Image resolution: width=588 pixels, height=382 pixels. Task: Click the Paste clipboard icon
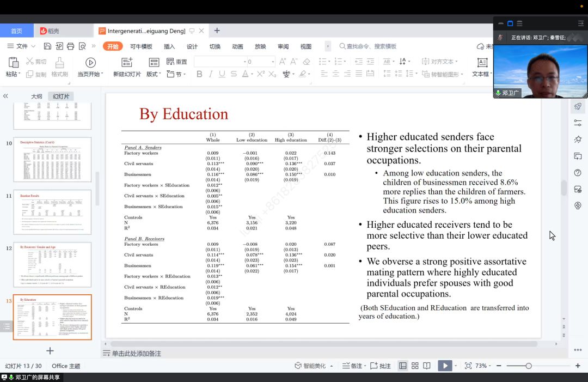point(13,63)
